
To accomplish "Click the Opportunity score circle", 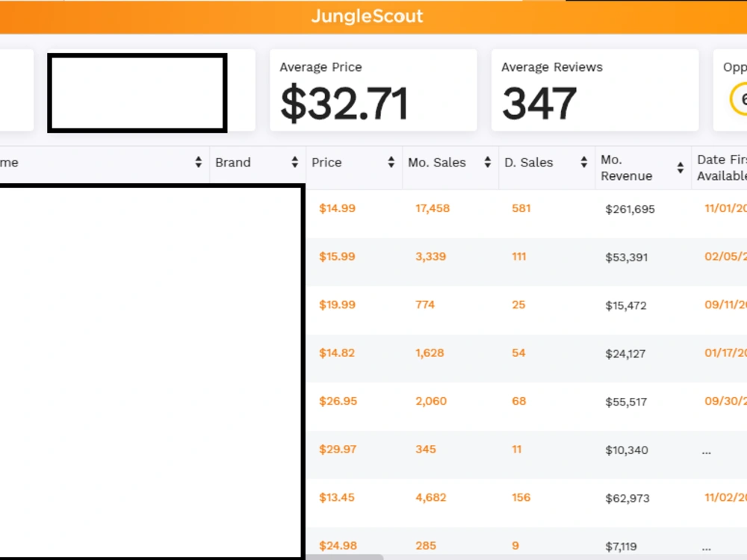I will point(740,99).
